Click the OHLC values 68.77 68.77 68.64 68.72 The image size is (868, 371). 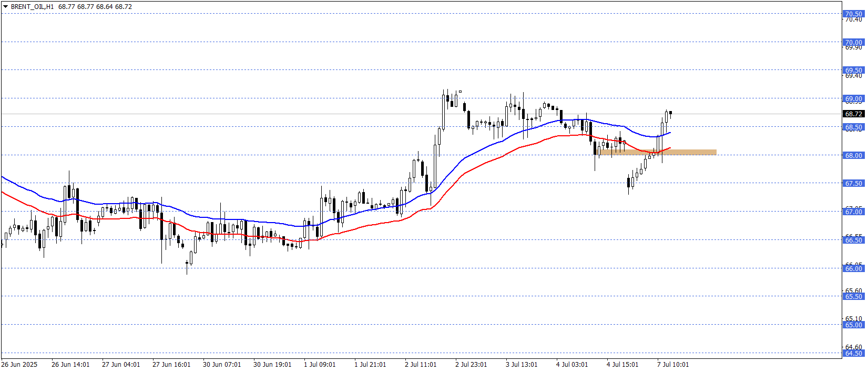pyautogui.click(x=95, y=7)
